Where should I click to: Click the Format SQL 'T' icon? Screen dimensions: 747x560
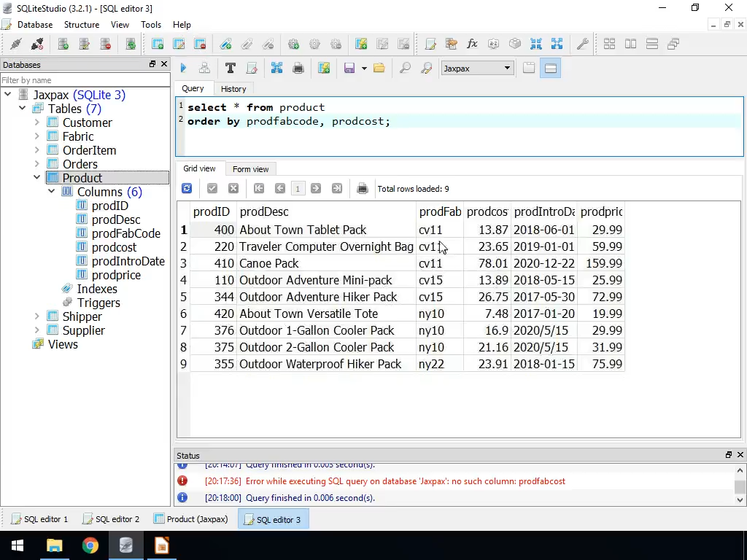[x=230, y=68]
